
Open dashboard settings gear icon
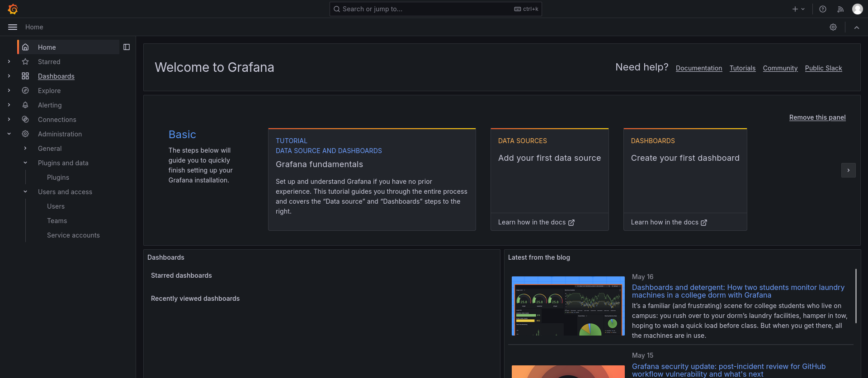833,27
